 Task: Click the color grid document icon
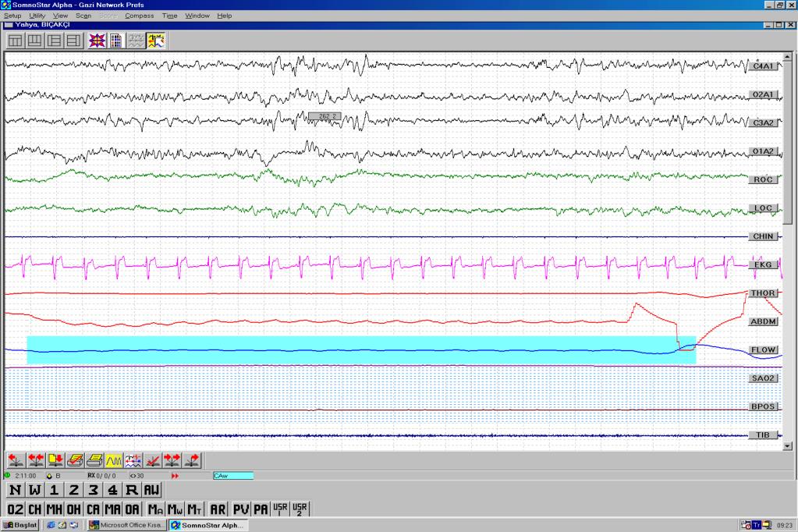(x=115, y=41)
